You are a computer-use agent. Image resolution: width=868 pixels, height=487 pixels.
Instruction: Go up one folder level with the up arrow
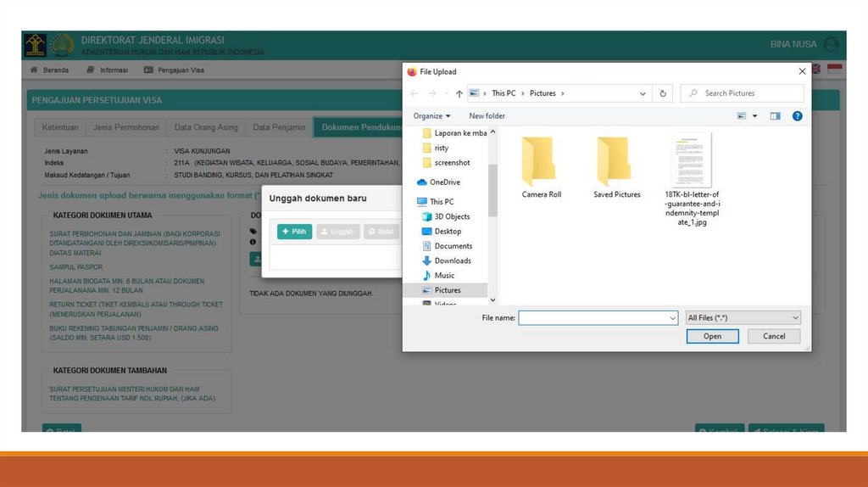459,93
